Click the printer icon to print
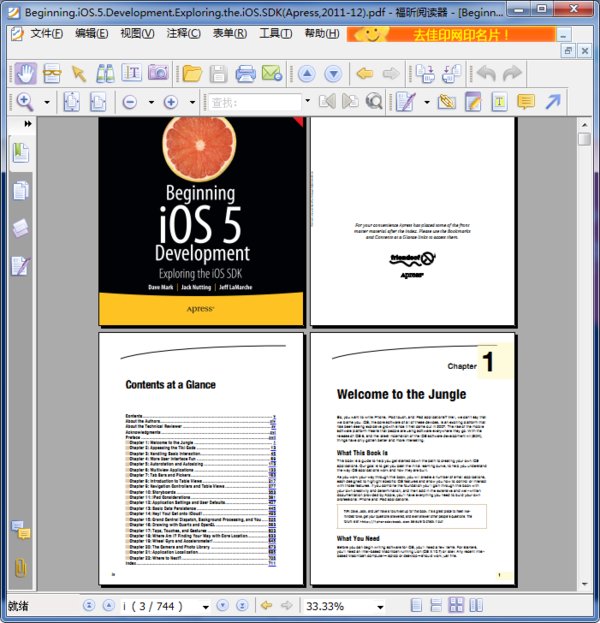600x623 pixels. coord(245,73)
